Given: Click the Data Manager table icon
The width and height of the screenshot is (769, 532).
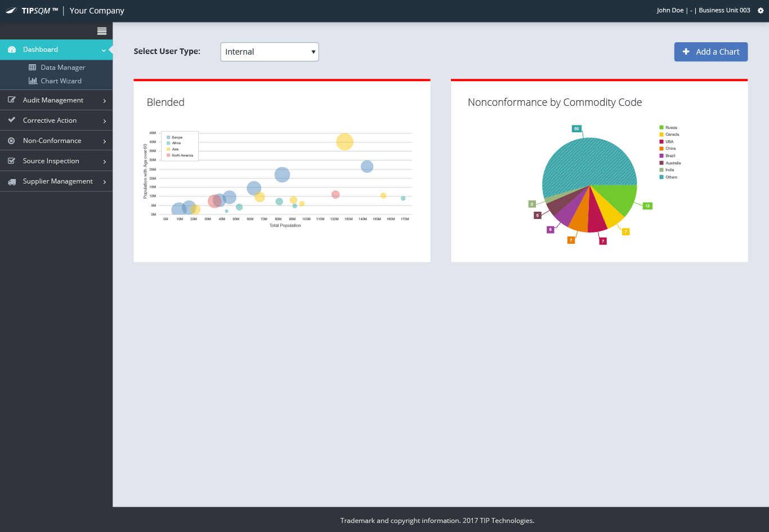Looking at the screenshot, I should (x=33, y=68).
